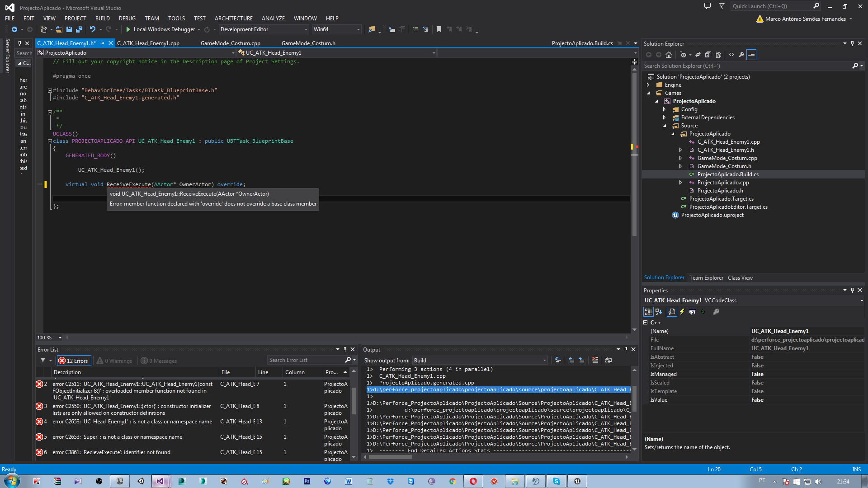Screen dimensions: 868x488
Task: Click the signed-in account name Marco António
Action: pos(805,19)
